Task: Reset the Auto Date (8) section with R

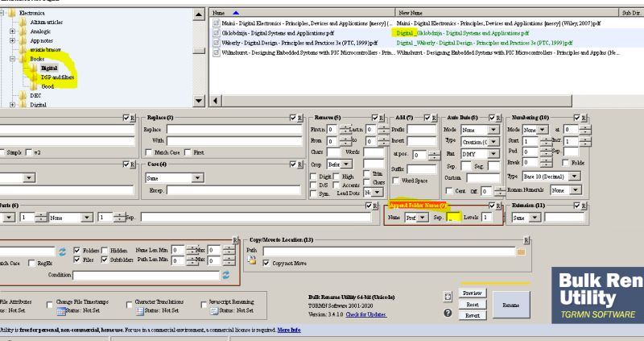Action: pos(498,118)
